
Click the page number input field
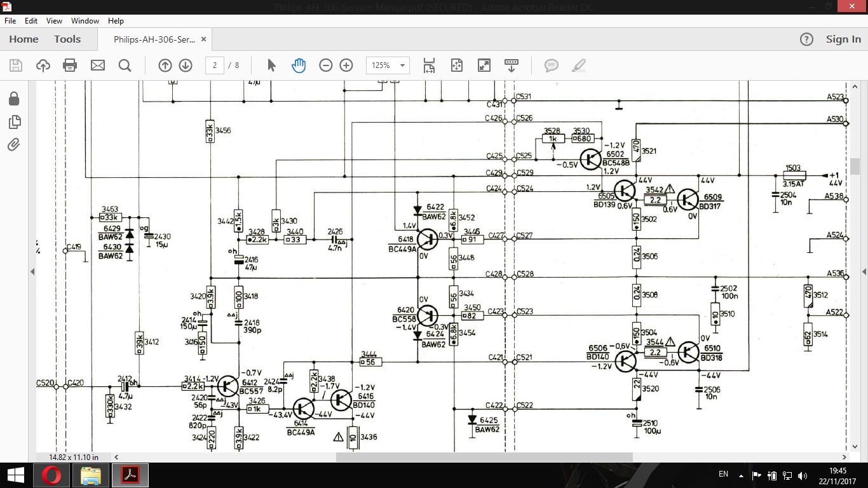click(214, 65)
